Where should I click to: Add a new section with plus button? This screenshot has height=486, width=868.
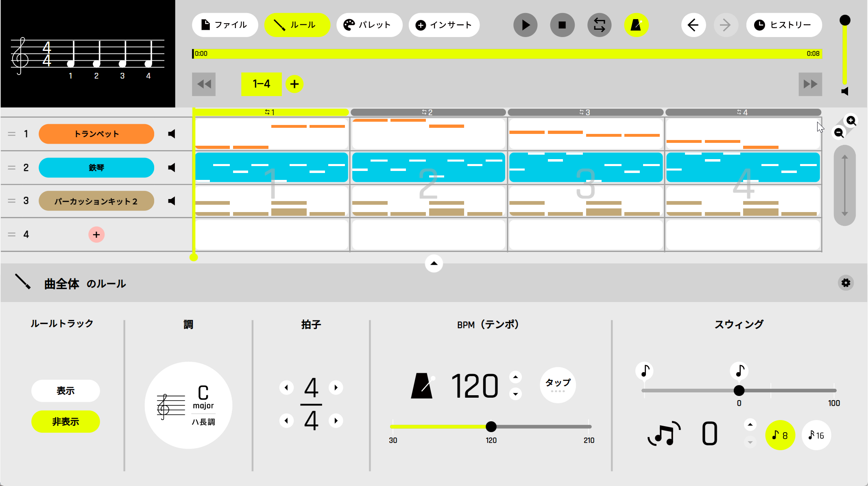pyautogui.click(x=294, y=84)
